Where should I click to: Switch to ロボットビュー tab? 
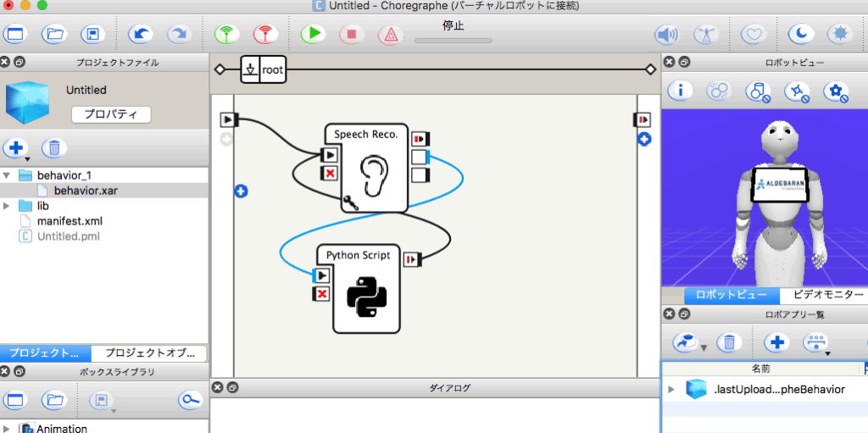pyautogui.click(x=732, y=295)
